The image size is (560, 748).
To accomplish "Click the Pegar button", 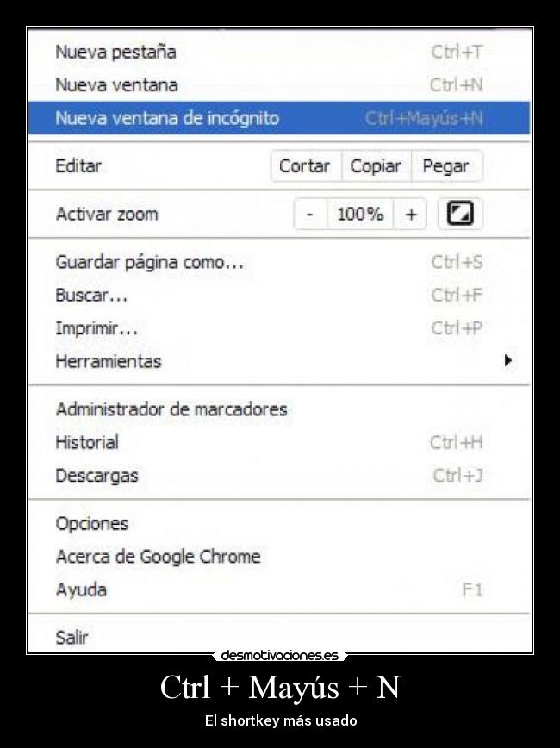I will pos(446,166).
